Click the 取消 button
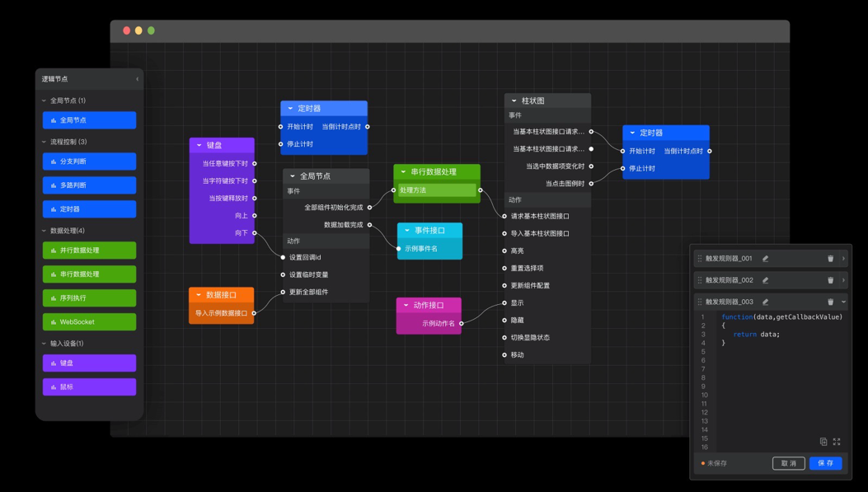The width and height of the screenshot is (868, 492). pyautogui.click(x=788, y=463)
